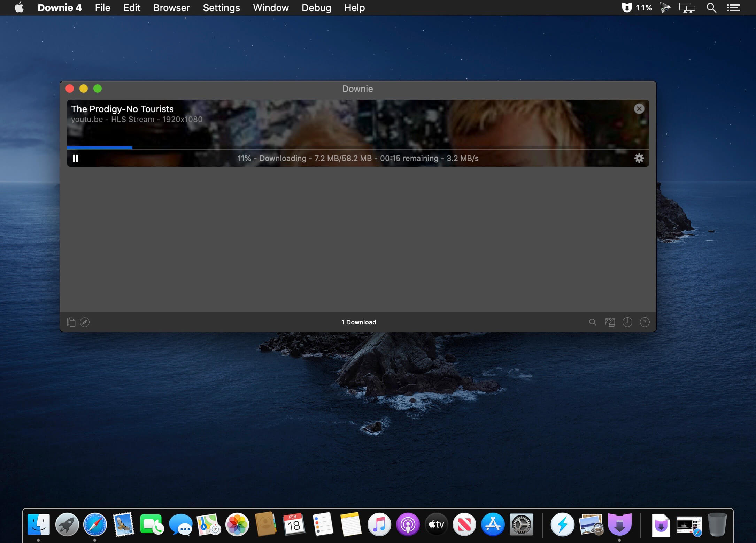The height and width of the screenshot is (543, 756).
Task: Open the Browser menu
Action: pyautogui.click(x=171, y=7)
